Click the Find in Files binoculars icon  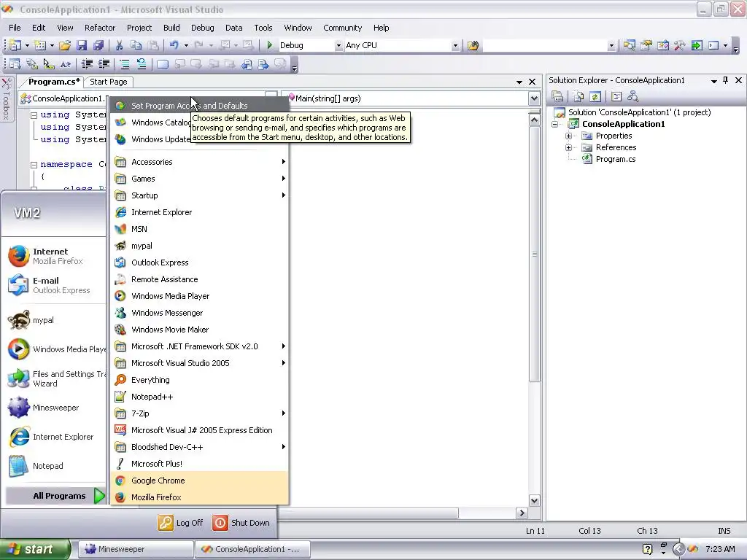473,45
